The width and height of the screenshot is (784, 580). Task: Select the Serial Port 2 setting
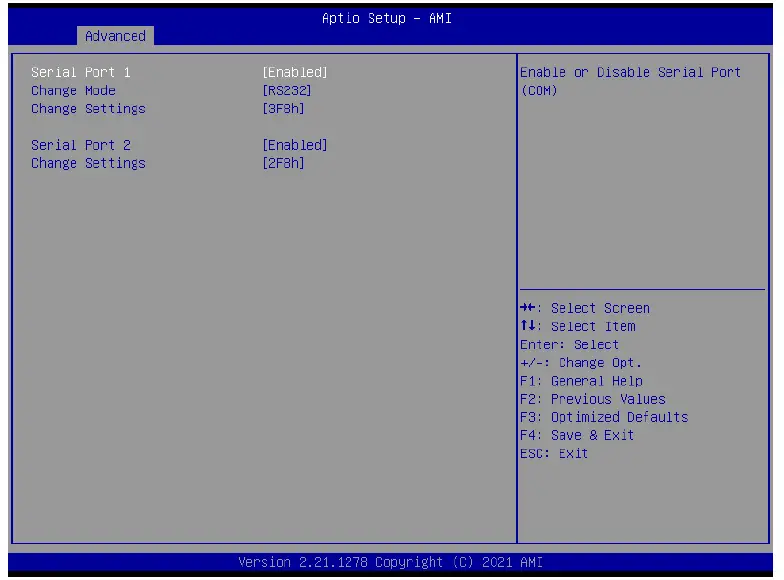click(x=80, y=145)
